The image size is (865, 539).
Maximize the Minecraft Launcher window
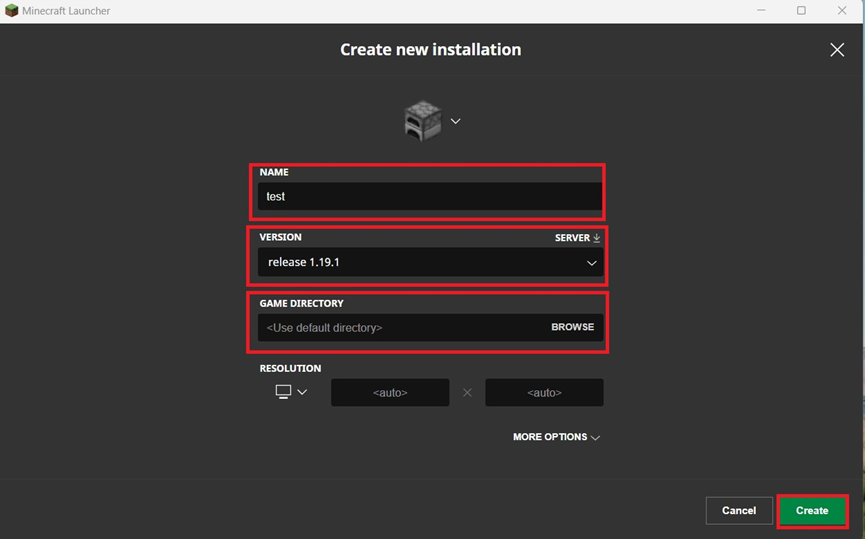[802, 10]
